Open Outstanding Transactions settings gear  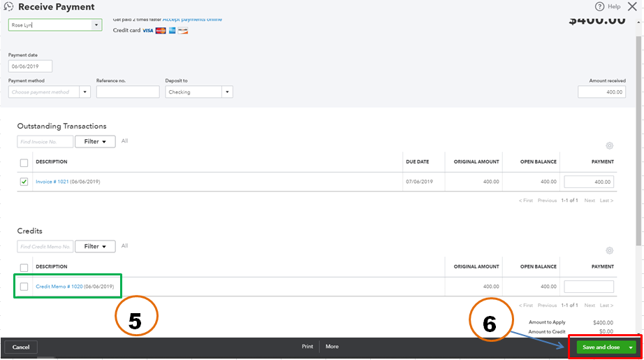pyautogui.click(x=610, y=145)
